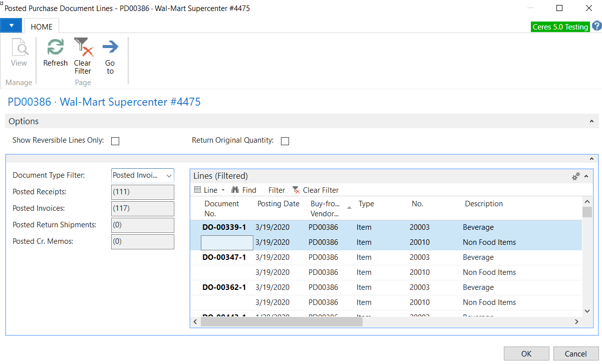
Task: Select the DO-00347-1 document row
Action: click(x=224, y=257)
